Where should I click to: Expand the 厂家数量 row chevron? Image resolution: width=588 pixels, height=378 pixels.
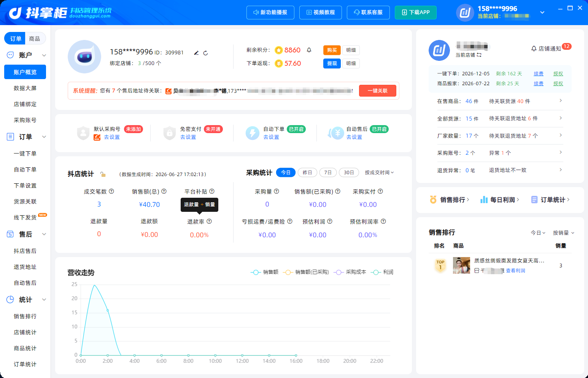(x=561, y=135)
